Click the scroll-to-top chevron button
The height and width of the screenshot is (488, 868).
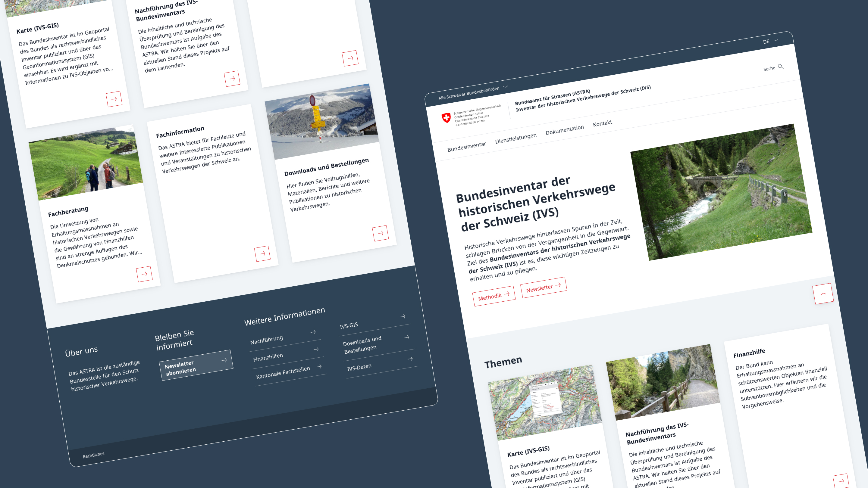pos(823,294)
